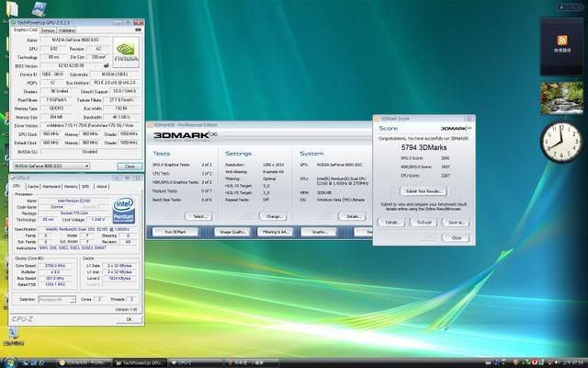Open the Image Quality options
This screenshot has height=368, width=588.
pyautogui.click(x=232, y=232)
